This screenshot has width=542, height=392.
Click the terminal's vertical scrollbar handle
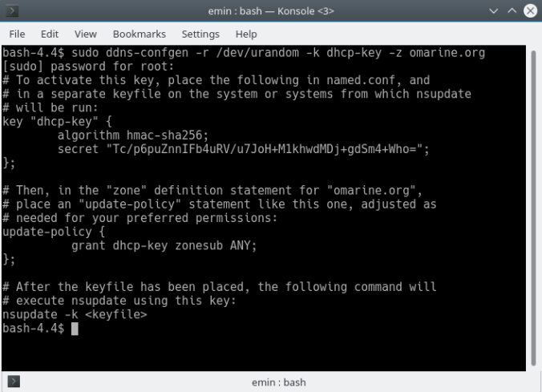pyautogui.click(x=533, y=208)
